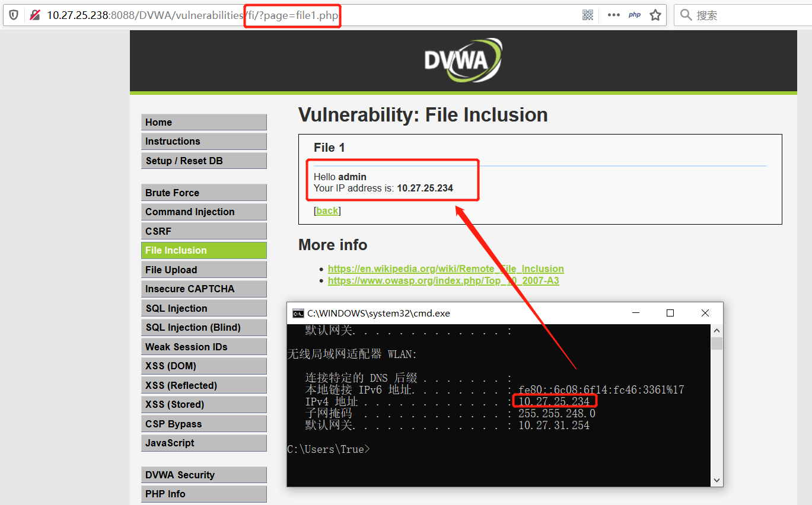
Task: Open Insecure CAPTCHA page
Action: (x=204, y=289)
